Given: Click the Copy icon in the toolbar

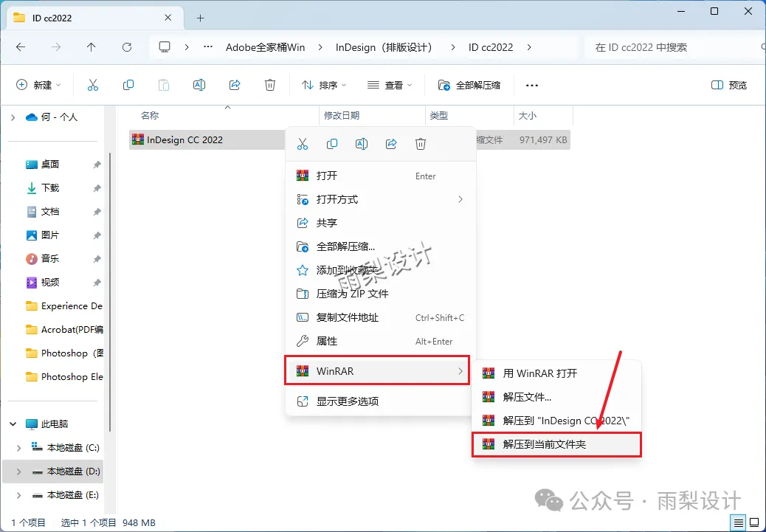Looking at the screenshot, I should click(128, 85).
